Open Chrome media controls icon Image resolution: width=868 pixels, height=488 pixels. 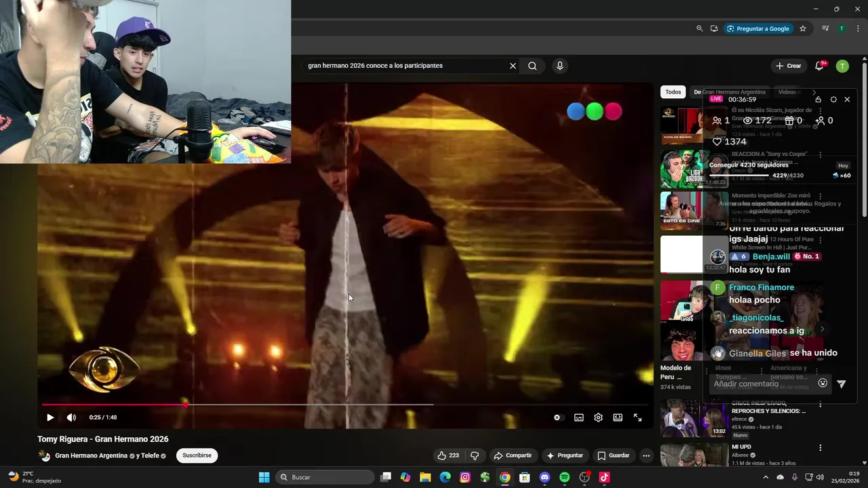coord(825,28)
